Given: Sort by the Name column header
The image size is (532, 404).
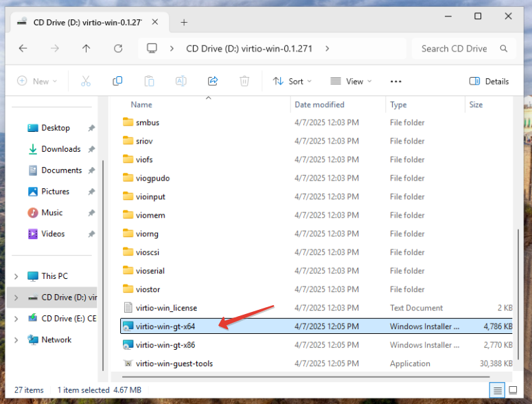Looking at the screenshot, I should point(141,105).
